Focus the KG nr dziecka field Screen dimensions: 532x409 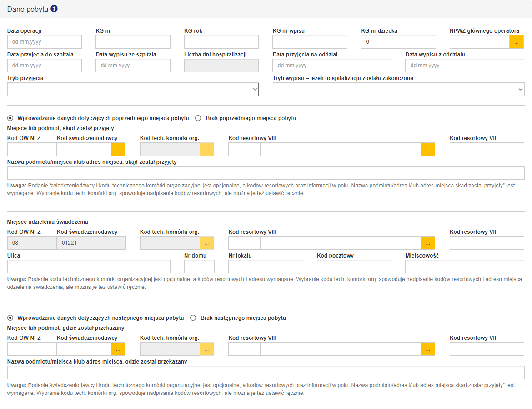398,42
